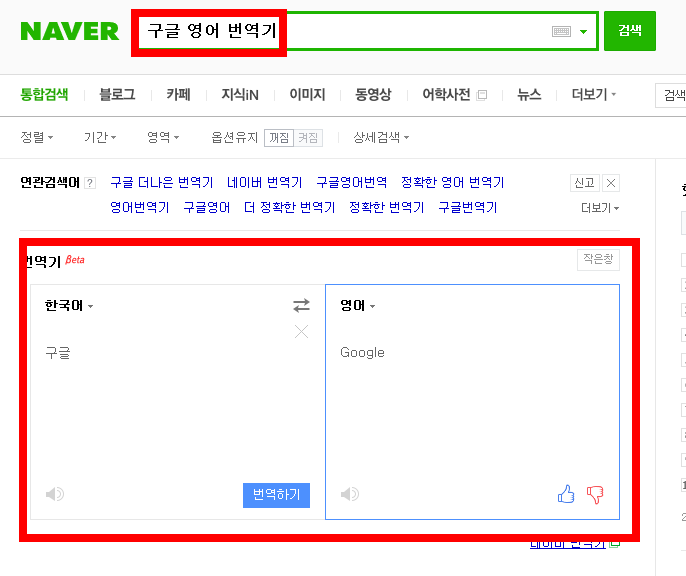The height and width of the screenshot is (576, 686).
Task: Click the NAVER logo
Action: [70, 31]
